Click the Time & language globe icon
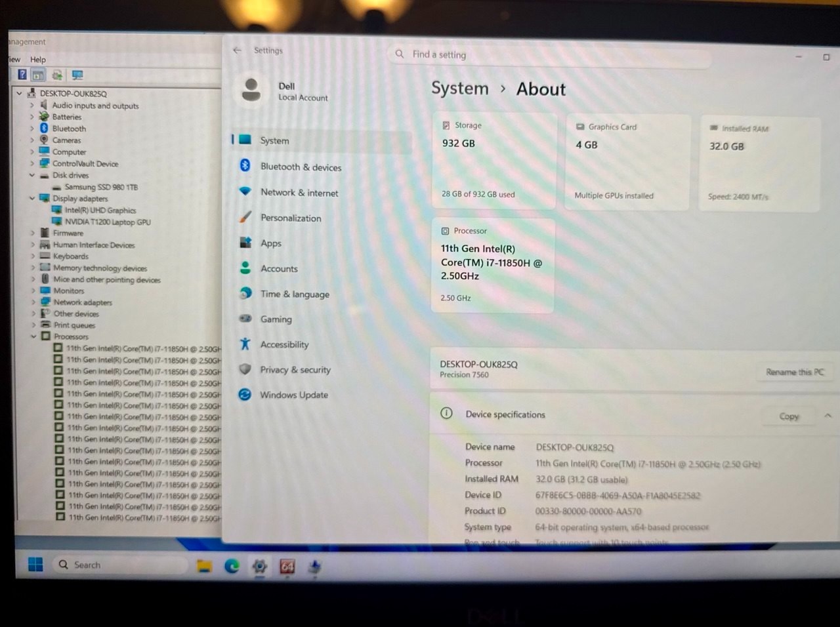This screenshot has height=627, width=840. [x=245, y=293]
